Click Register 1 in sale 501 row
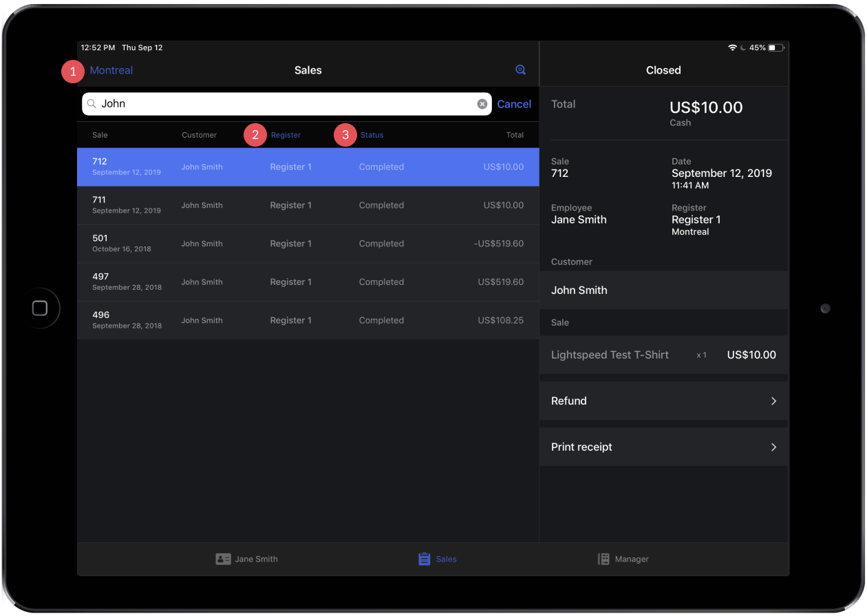This screenshot has width=867, height=616. pyautogui.click(x=290, y=244)
